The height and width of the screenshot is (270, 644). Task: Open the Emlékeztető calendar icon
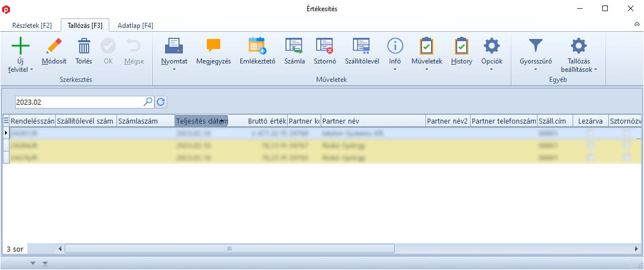257,46
